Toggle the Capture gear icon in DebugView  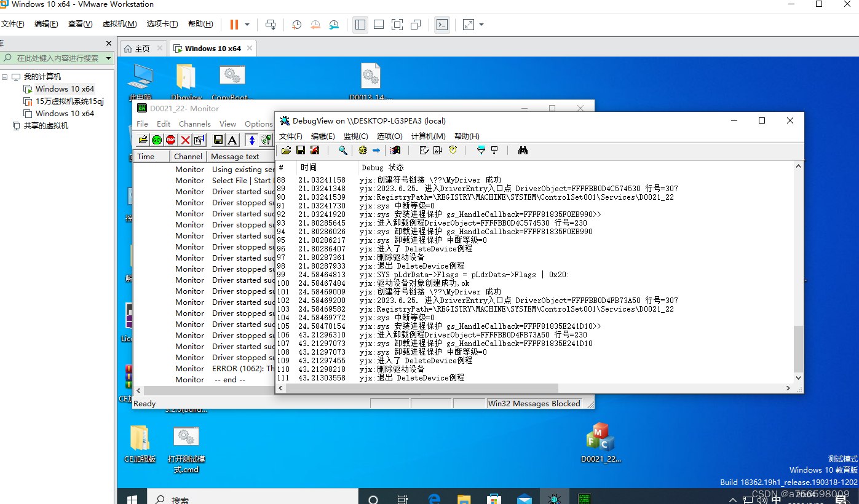click(x=363, y=150)
